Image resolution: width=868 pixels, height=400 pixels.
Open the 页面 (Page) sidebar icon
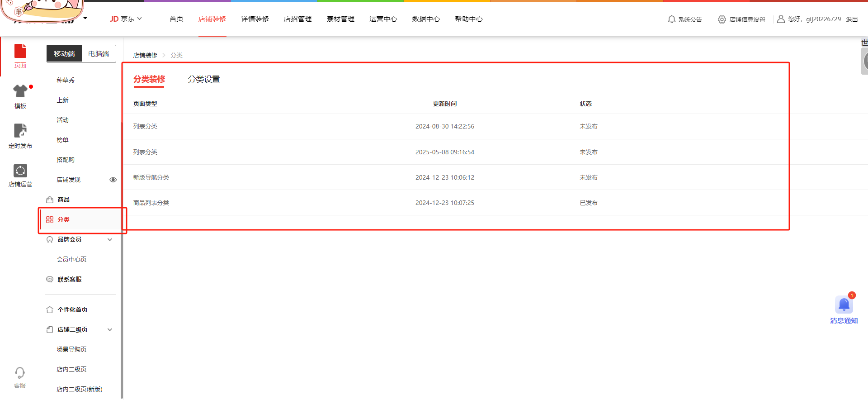[x=20, y=52]
